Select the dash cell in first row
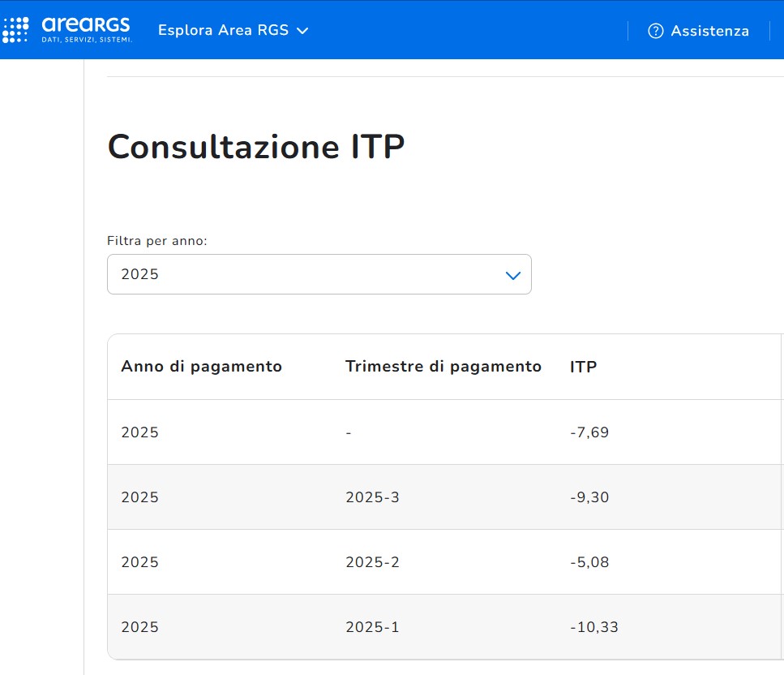The width and height of the screenshot is (784, 675). click(348, 432)
